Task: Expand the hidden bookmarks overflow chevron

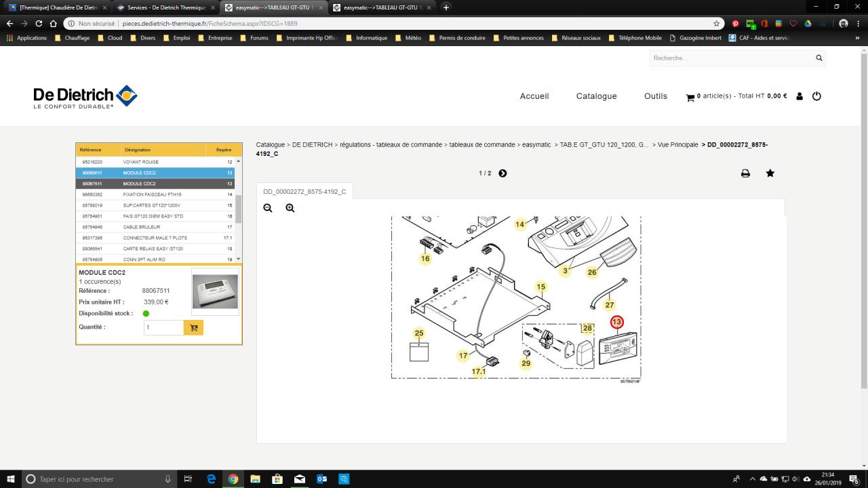Action: (x=857, y=38)
